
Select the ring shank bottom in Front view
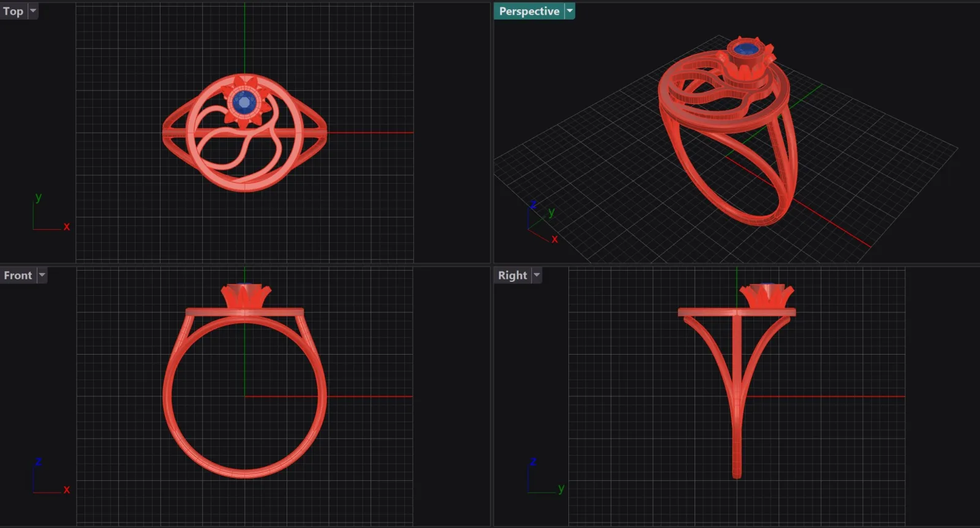pos(244,472)
